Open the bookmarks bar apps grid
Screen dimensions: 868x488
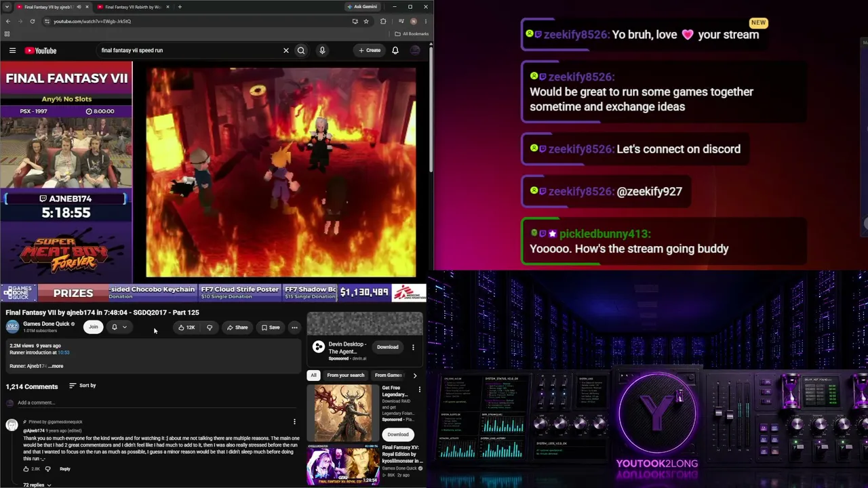click(7, 34)
